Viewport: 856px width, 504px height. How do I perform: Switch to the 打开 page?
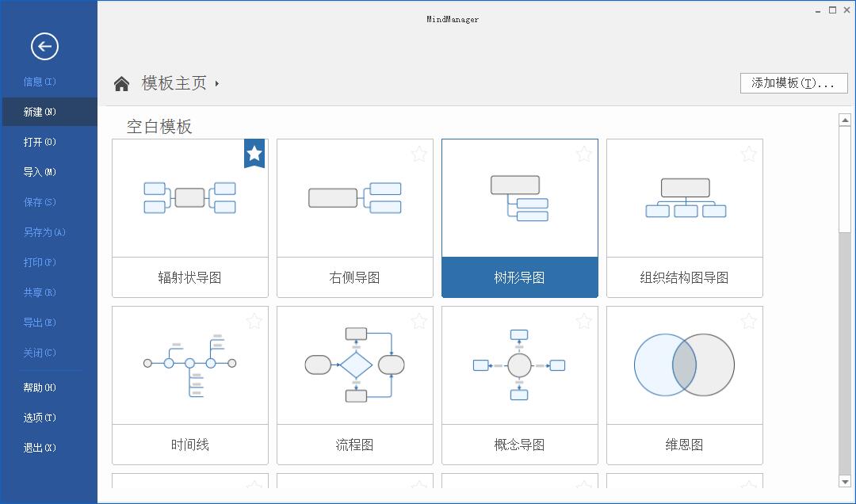tap(36, 142)
